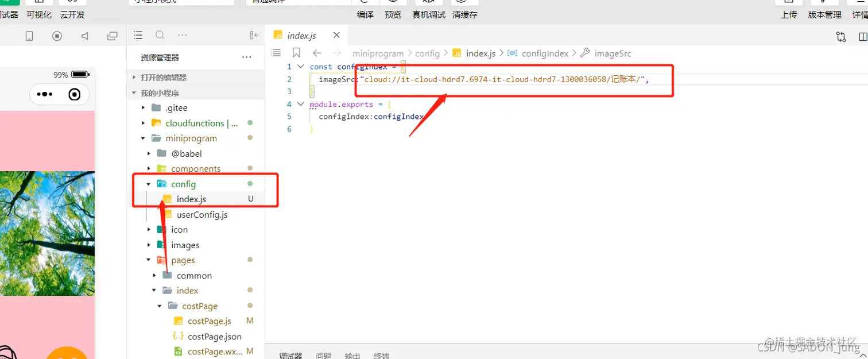The height and width of the screenshot is (359, 868).
Task: Open the detach simulator window icon
Action: [113, 36]
